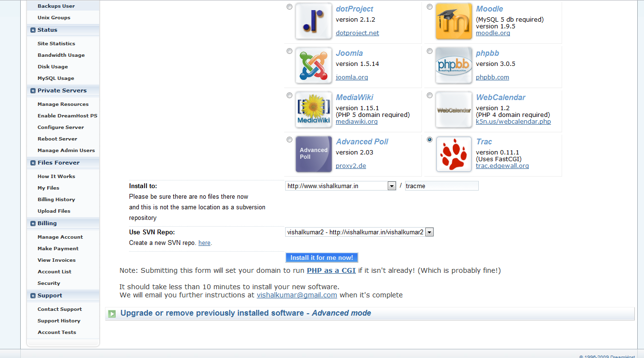Screen dimensions: 644x358
Task: Select the phpbb radio button
Action: coord(429,51)
